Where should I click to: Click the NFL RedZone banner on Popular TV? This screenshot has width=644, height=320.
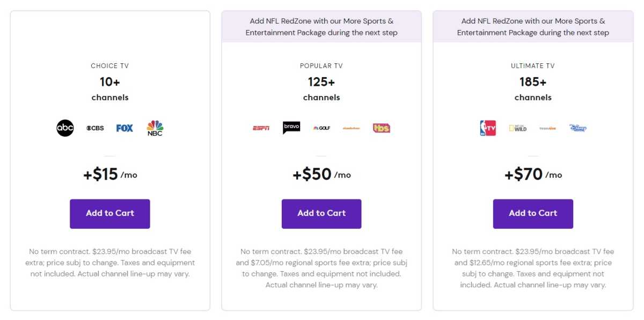coord(321,26)
